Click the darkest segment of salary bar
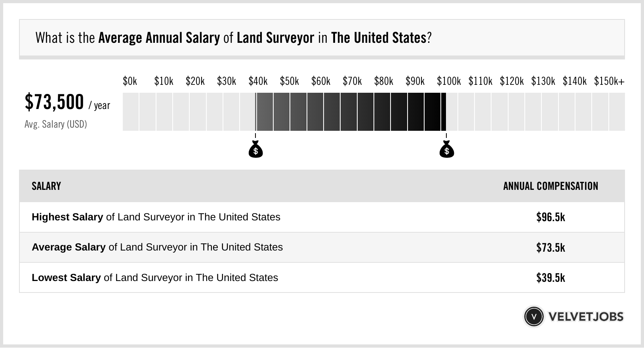The width and height of the screenshot is (644, 348). (433, 112)
